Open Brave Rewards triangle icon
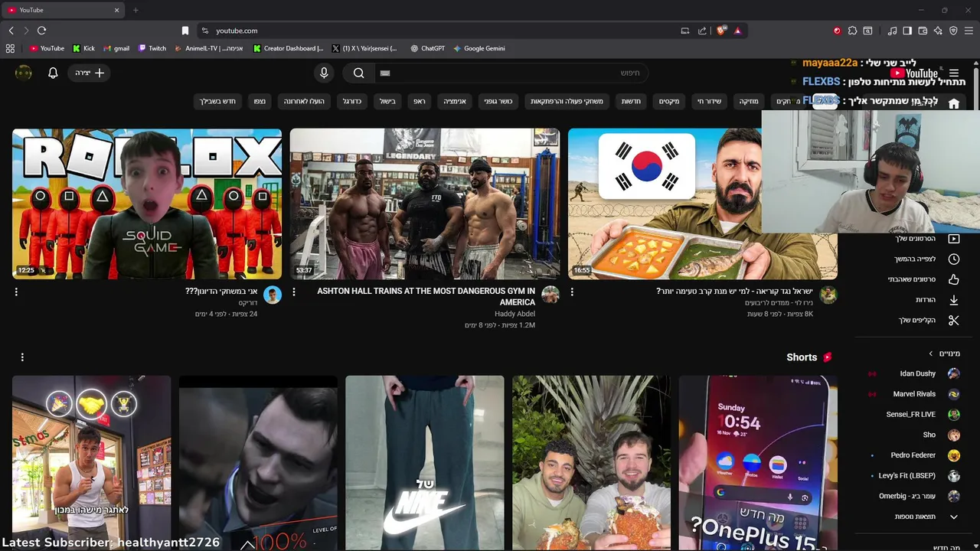 [x=737, y=31]
